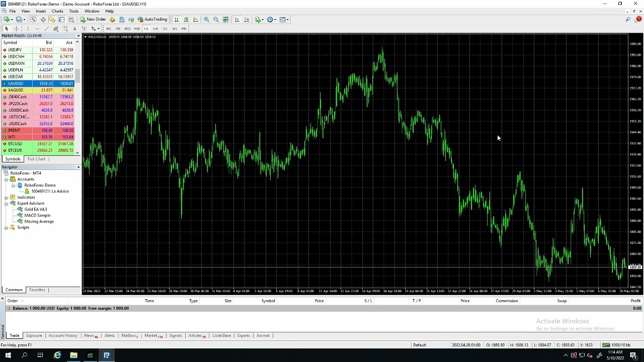Switch chart to bar chart mode
This screenshot has width=644, height=362.
(177, 20)
